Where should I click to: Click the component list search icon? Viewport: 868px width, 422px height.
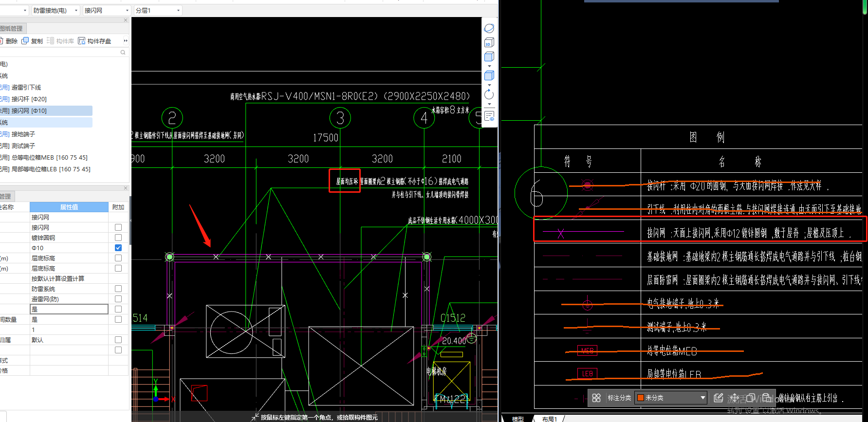(x=123, y=52)
